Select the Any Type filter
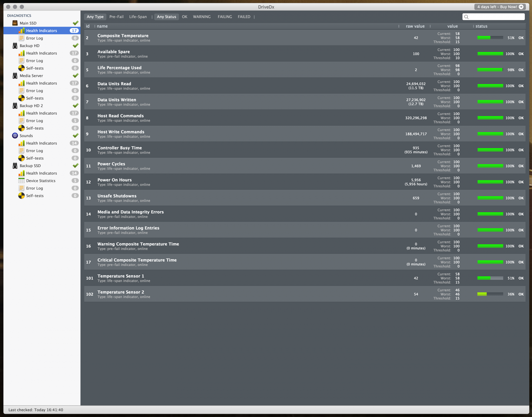 [95, 17]
